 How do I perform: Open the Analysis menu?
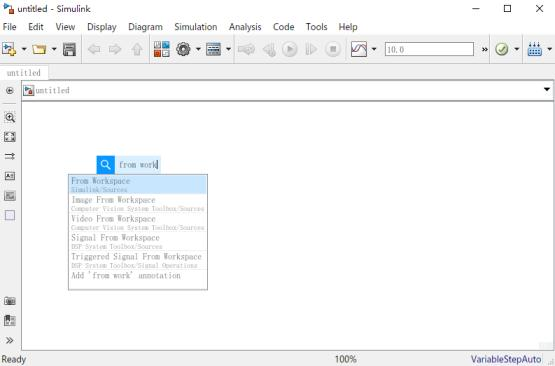pos(245,27)
